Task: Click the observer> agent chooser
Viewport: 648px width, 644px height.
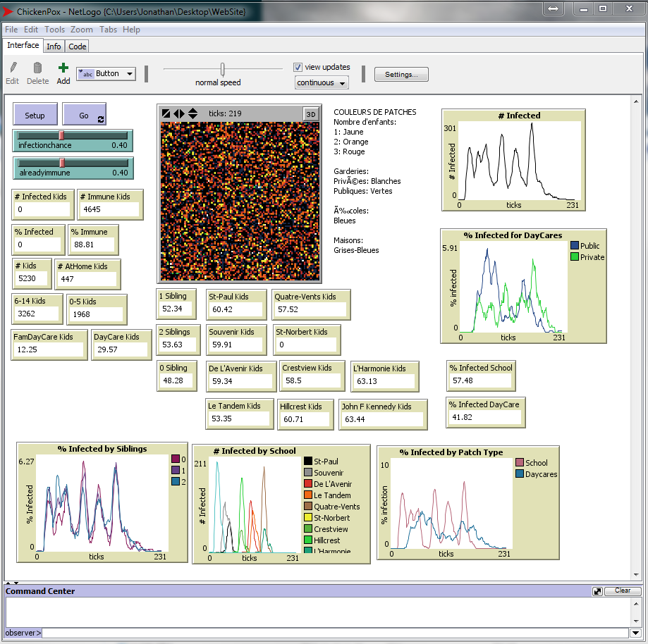Action: coord(23,633)
